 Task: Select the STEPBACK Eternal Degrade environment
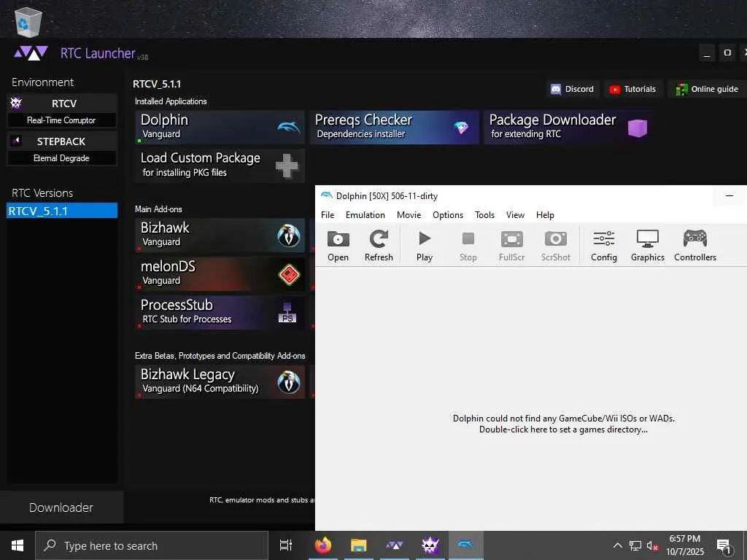[61, 149]
